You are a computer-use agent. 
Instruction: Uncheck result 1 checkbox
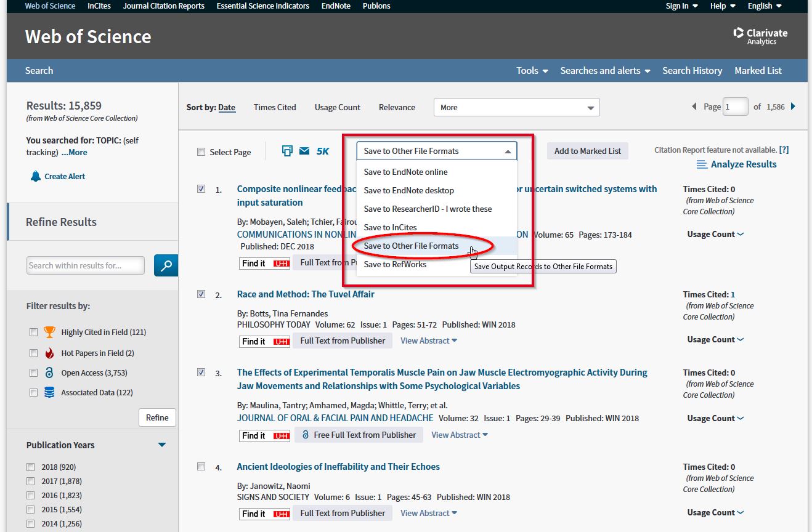coord(201,189)
